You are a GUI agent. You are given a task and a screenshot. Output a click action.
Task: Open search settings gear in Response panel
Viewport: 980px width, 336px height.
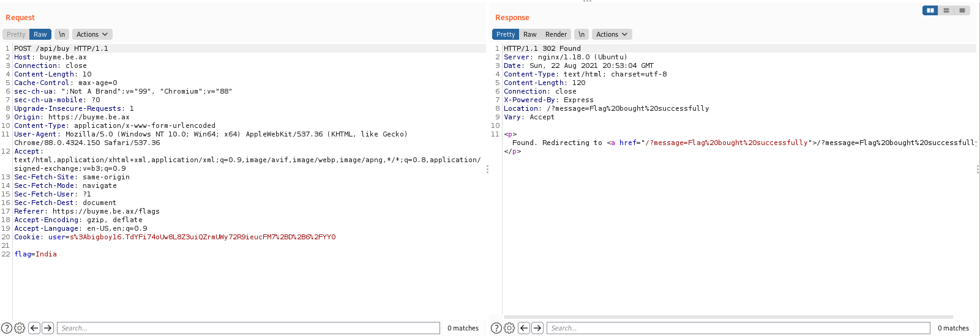coord(509,328)
